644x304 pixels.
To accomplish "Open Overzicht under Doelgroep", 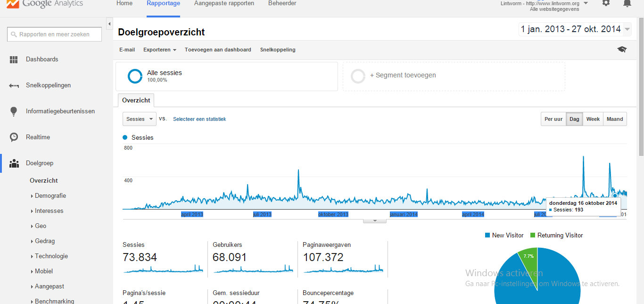I will pyautogui.click(x=44, y=181).
